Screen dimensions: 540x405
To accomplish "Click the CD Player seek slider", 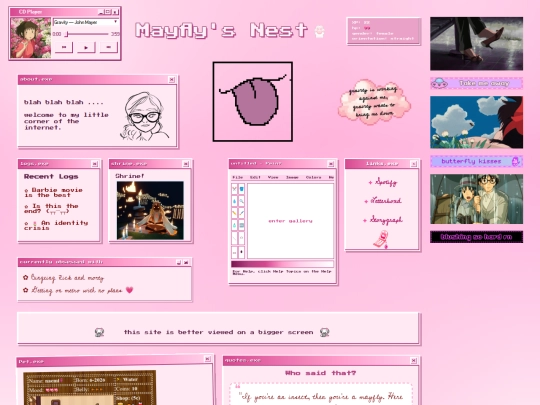I will pos(87,34).
